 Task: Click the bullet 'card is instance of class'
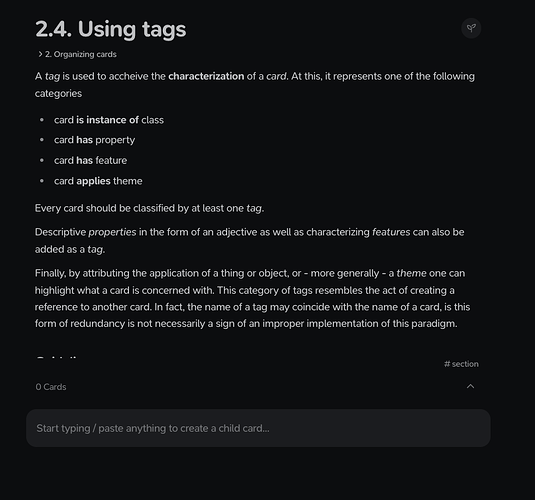109,120
